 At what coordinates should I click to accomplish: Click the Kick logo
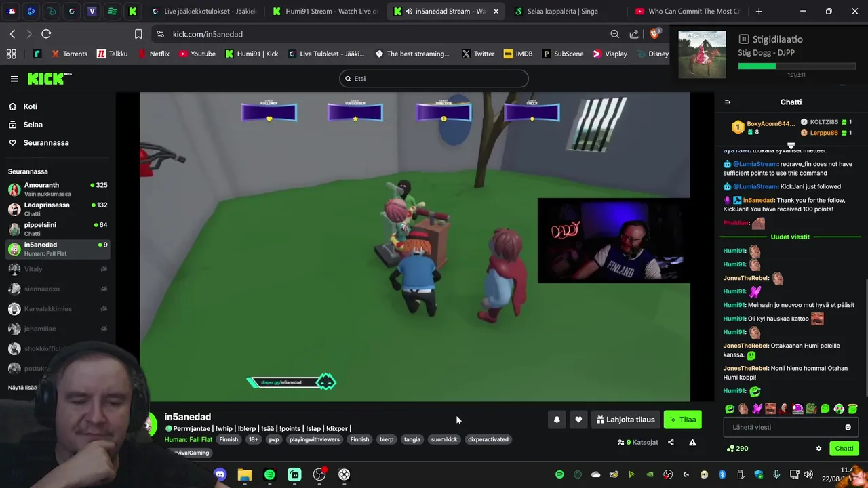click(x=50, y=79)
